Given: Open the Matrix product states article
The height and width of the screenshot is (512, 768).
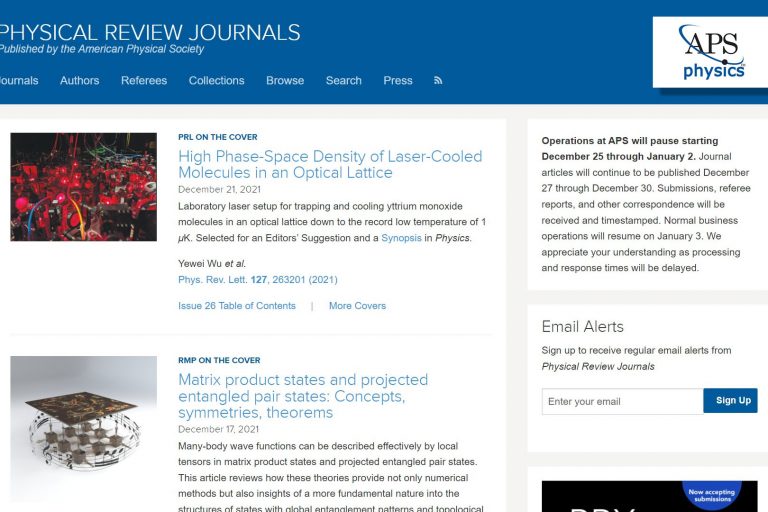Looking at the screenshot, I should pos(302,396).
